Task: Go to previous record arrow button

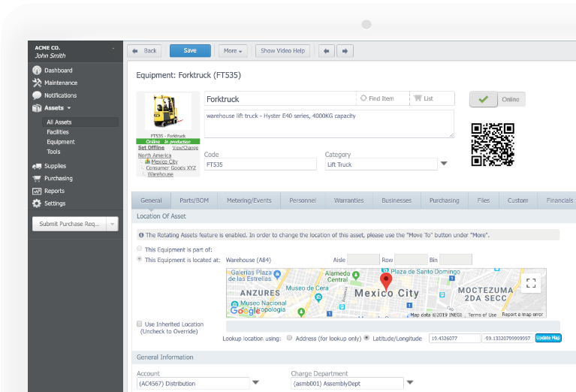Action: pyautogui.click(x=327, y=51)
